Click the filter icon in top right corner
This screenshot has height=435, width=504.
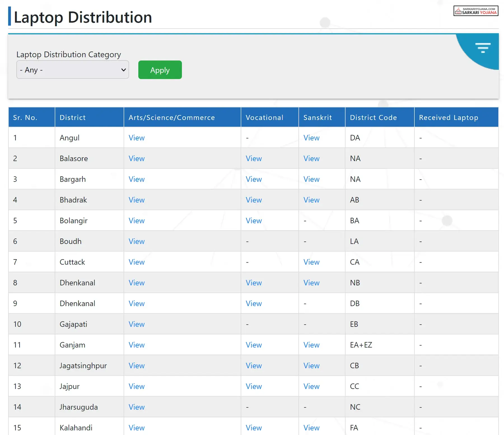(483, 48)
